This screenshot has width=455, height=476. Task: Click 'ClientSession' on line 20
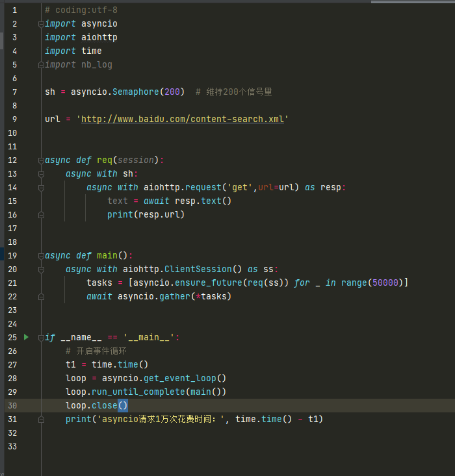pyautogui.click(x=198, y=269)
